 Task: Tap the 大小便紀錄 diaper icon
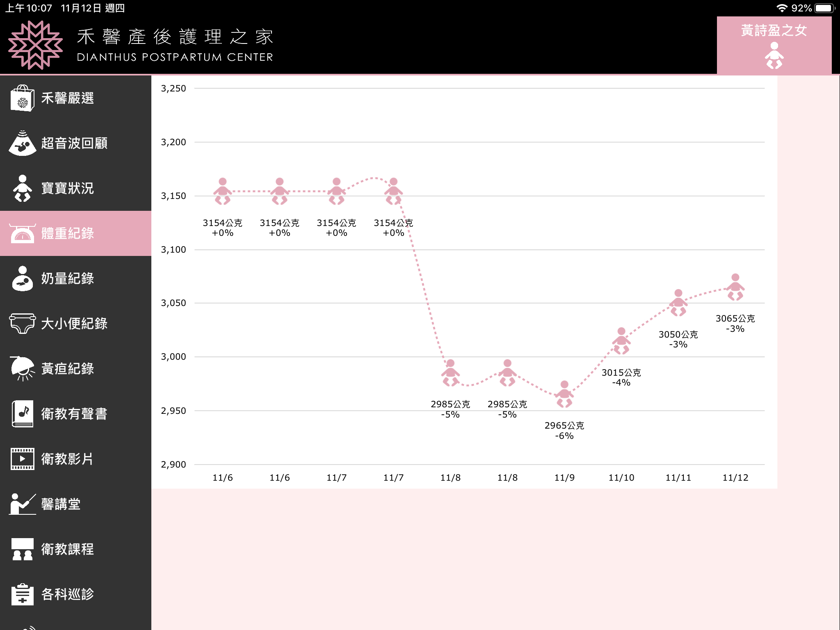(x=23, y=324)
